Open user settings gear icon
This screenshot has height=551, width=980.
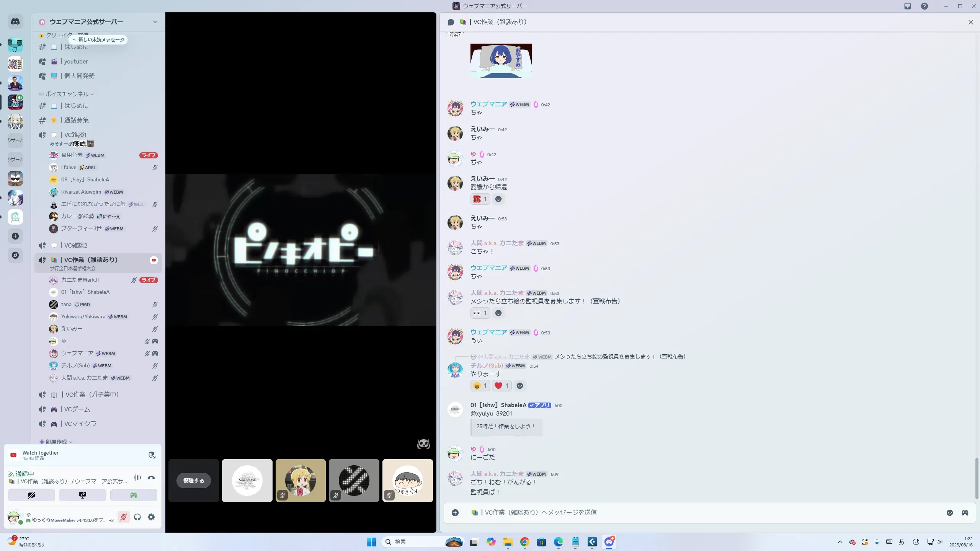click(151, 517)
